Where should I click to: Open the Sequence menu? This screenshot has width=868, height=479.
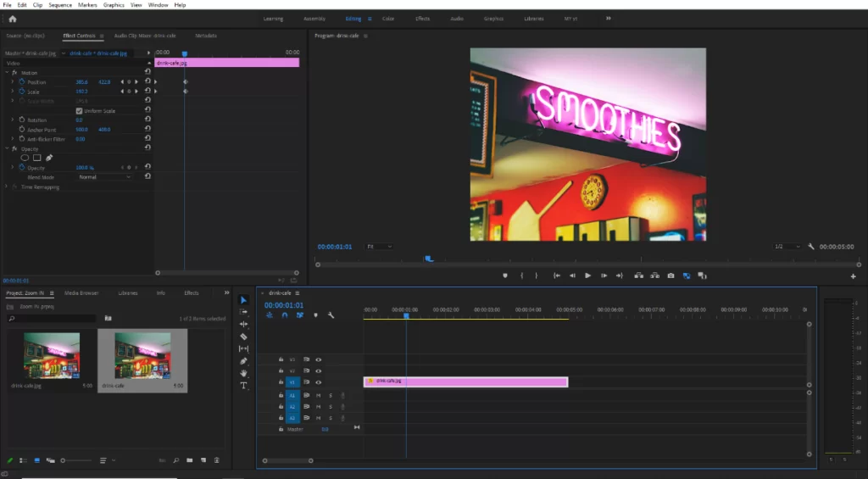coord(60,5)
